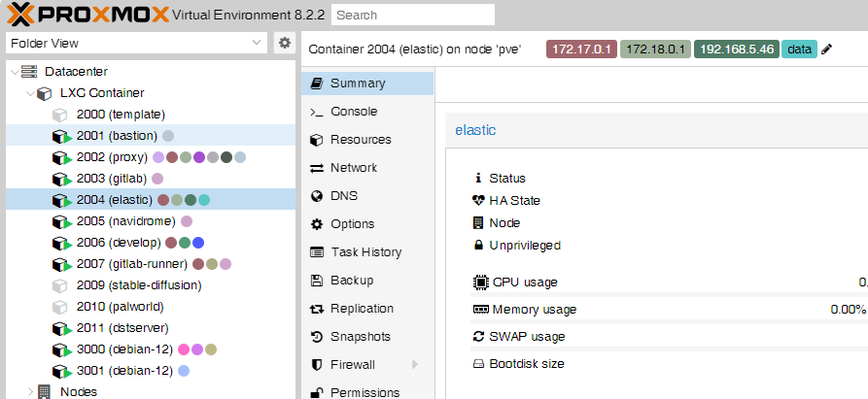The width and height of the screenshot is (868, 399).
Task: Click the 192.168.5.46 tag
Action: point(736,50)
